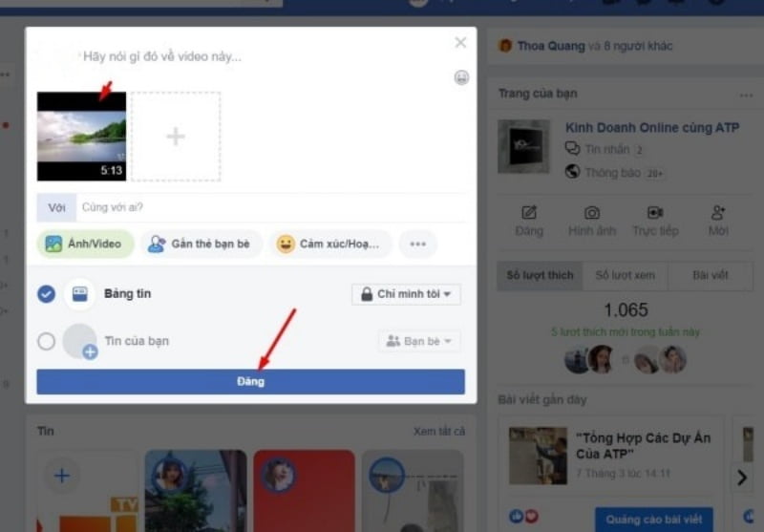This screenshot has height=532, width=764.
Task: Click the emoji smiley icon in post box
Action: tap(461, 77)
